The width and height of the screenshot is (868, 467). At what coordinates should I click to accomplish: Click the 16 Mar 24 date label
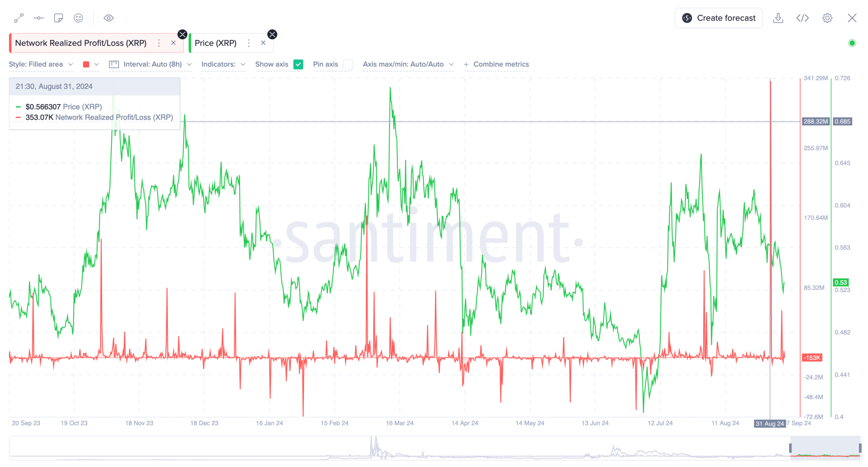click(x=399, y=423)
